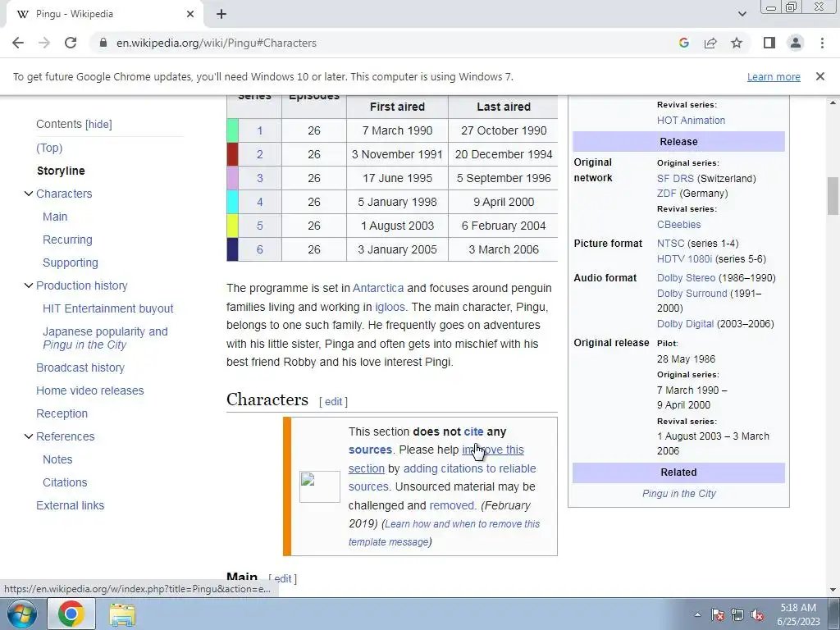Click the Learn more link in update bar
The height and width of the screenshot is (630, 840).
coord(774,76)
